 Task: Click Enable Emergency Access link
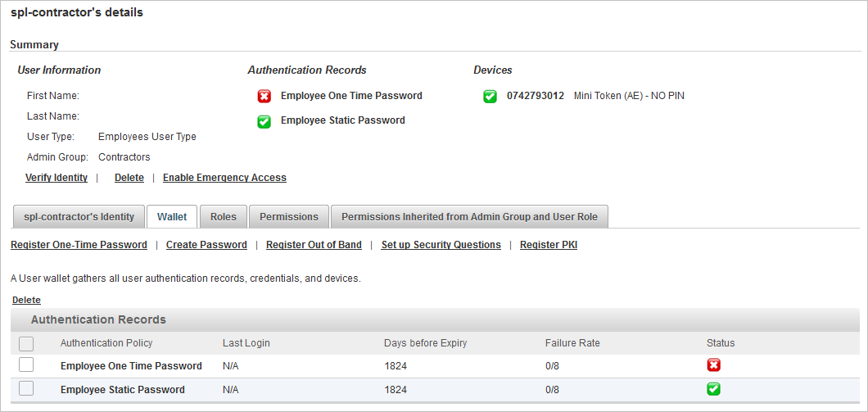[x=224, y=178]
